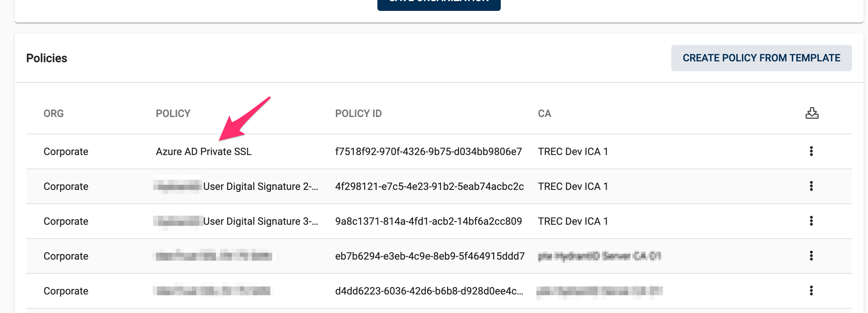Open kebab menu for User Digital Signature 3 policy

pos(811,221)
